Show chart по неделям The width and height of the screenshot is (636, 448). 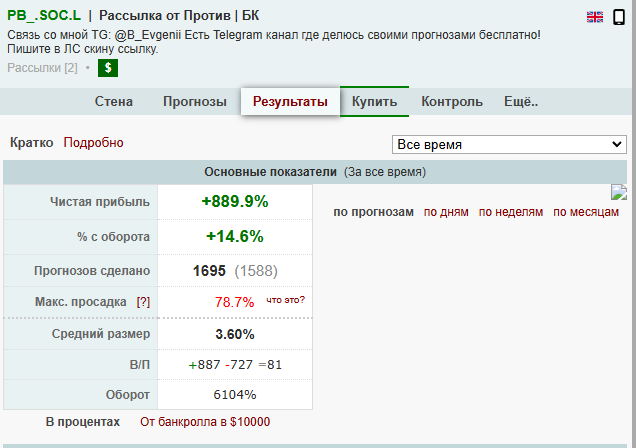[x=511, y=212]
